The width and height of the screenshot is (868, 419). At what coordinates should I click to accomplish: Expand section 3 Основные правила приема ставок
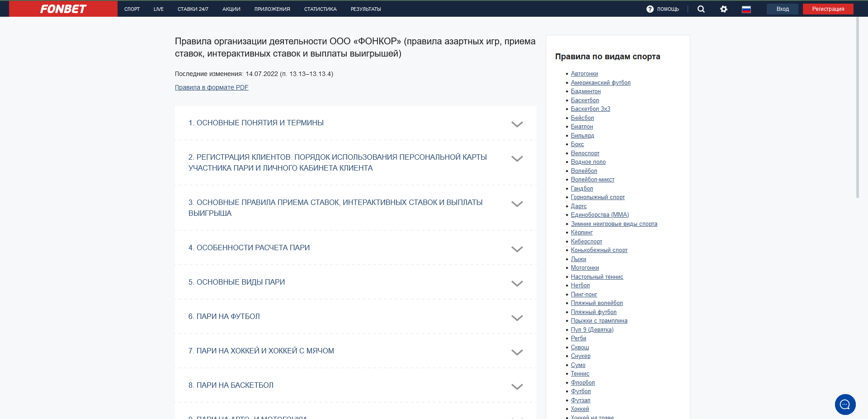[x=355, y=208]
